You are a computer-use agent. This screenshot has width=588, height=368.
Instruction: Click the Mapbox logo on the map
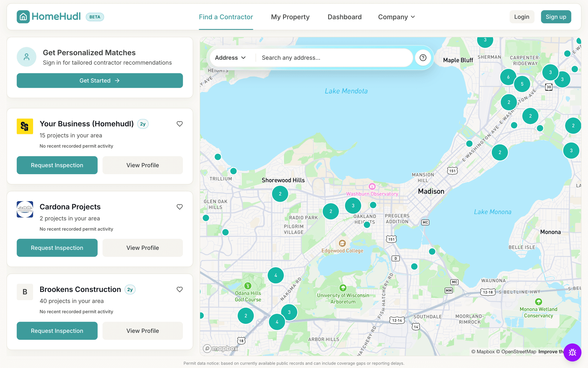point(221,348)
